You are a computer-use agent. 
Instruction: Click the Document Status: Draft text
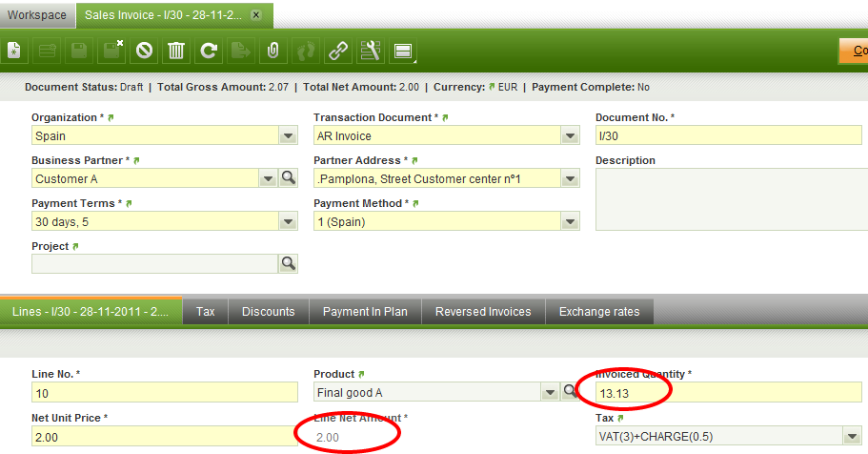[84, 87]
